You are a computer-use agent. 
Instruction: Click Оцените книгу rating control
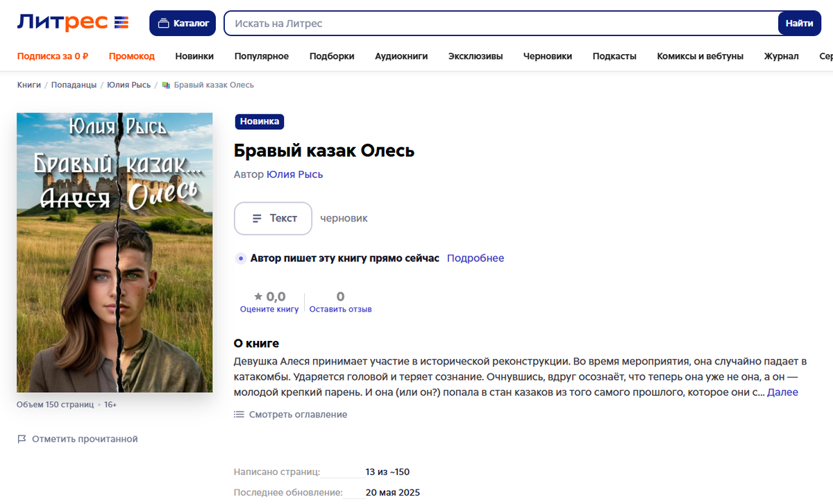point(270,310)
